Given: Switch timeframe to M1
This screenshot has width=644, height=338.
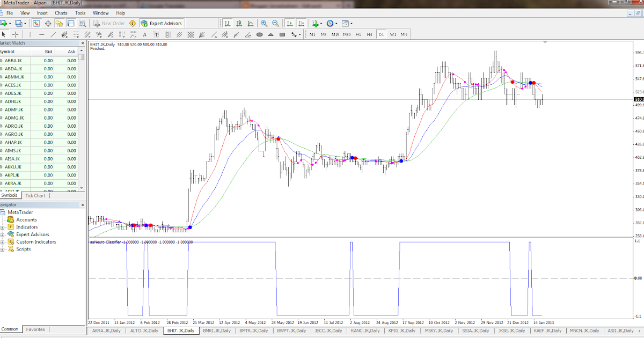Looking at the screenshot, I should point(312,34).
